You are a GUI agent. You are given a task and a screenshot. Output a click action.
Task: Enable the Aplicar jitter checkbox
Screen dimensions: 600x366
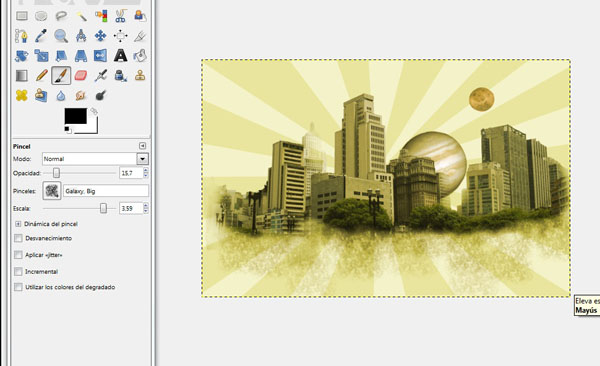tap(18, 255)
